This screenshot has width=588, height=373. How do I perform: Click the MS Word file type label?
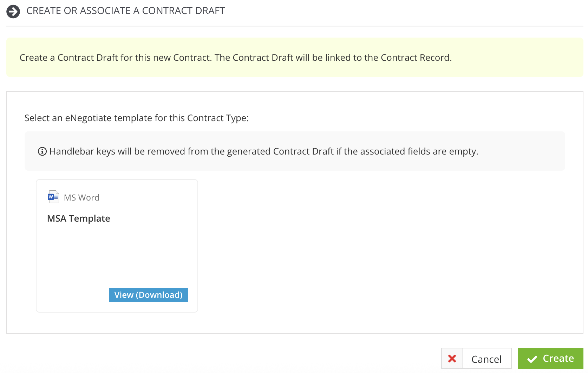click(x=81, y=197)
